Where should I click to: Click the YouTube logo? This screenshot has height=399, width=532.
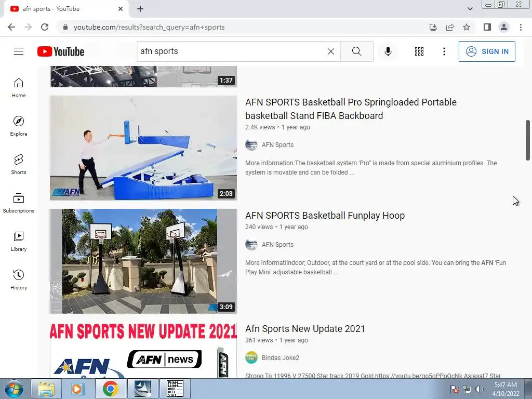click(61, 51)
